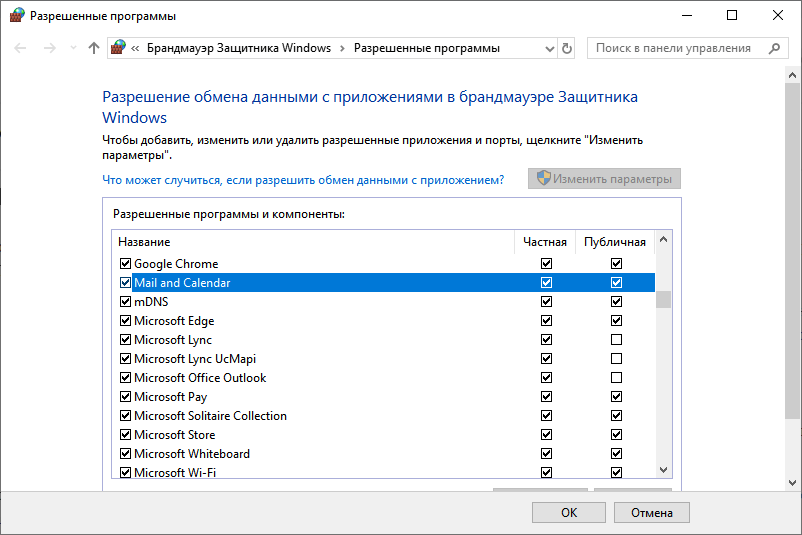Viewport: 802px width, 535px height.
Task: Toggle Частная checkbox for Microsoft Store
Action: [x=546, y=434]
